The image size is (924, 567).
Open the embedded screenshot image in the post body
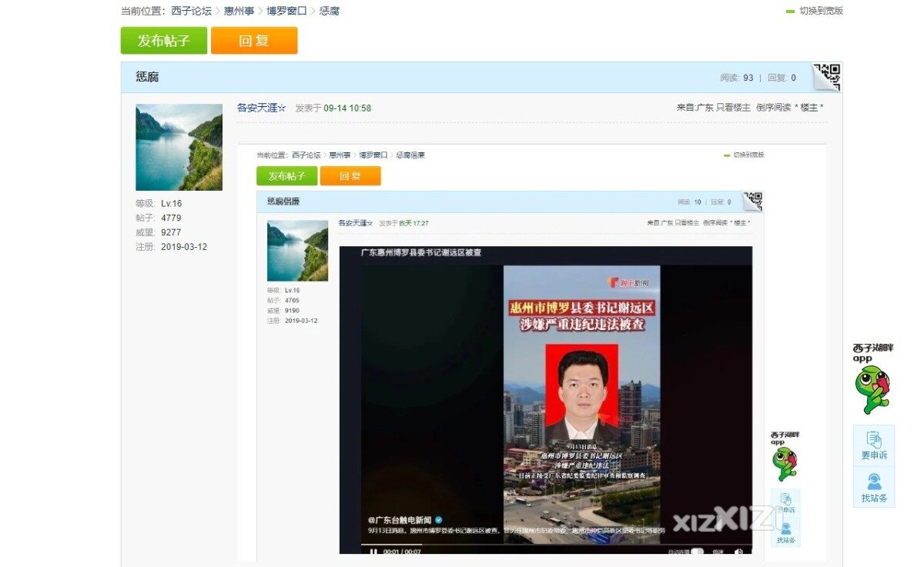click(532, 352)
